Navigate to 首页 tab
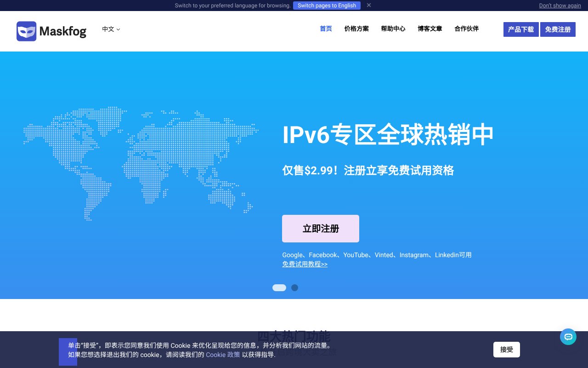The image size is (588, 368). coord(326,29)
